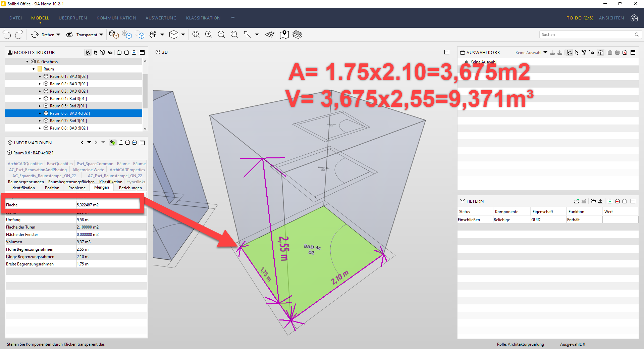Click the zoom in magnifier
Viewport: 644px width, 349px height.
pyautogui.click(x=209, y=35)
